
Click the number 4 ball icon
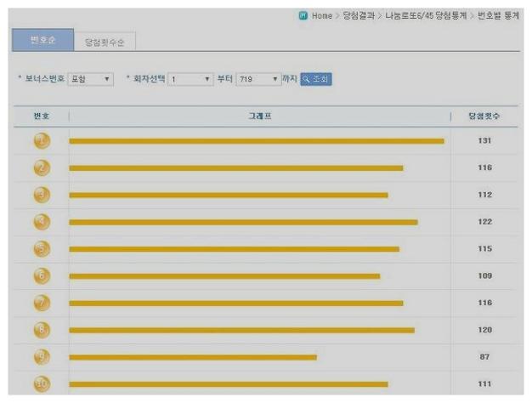point(42,222)
